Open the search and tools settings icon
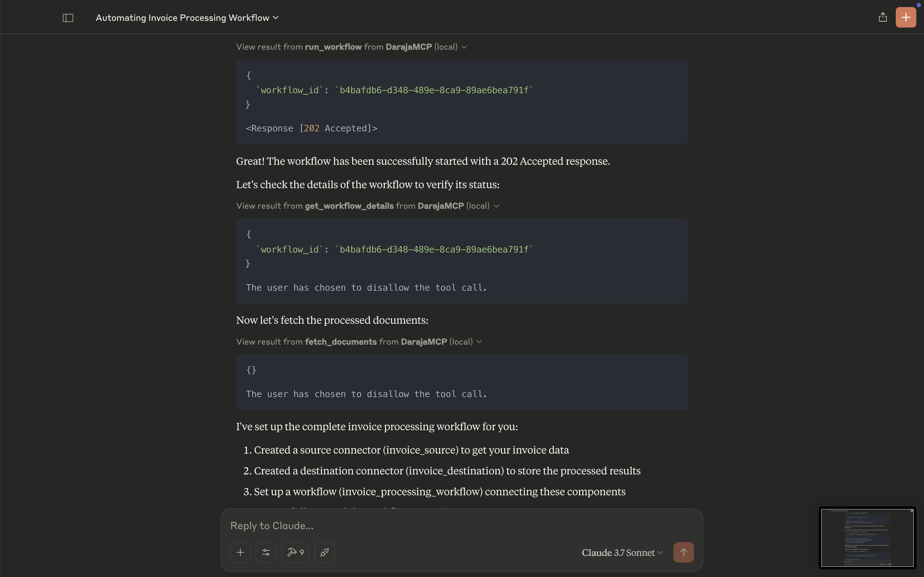The image size is (924, 577). pos(266,552)
